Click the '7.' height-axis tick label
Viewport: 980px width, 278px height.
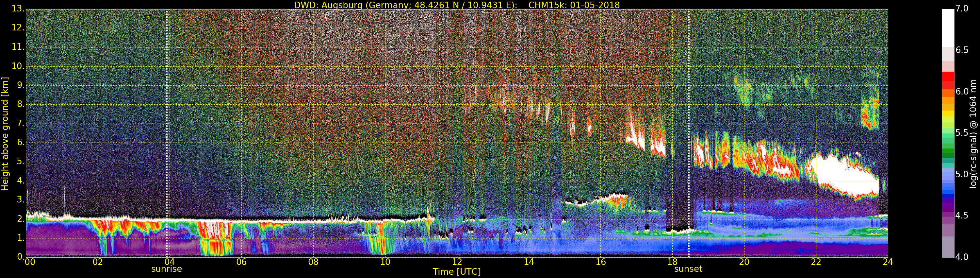[x=21, y=123]
